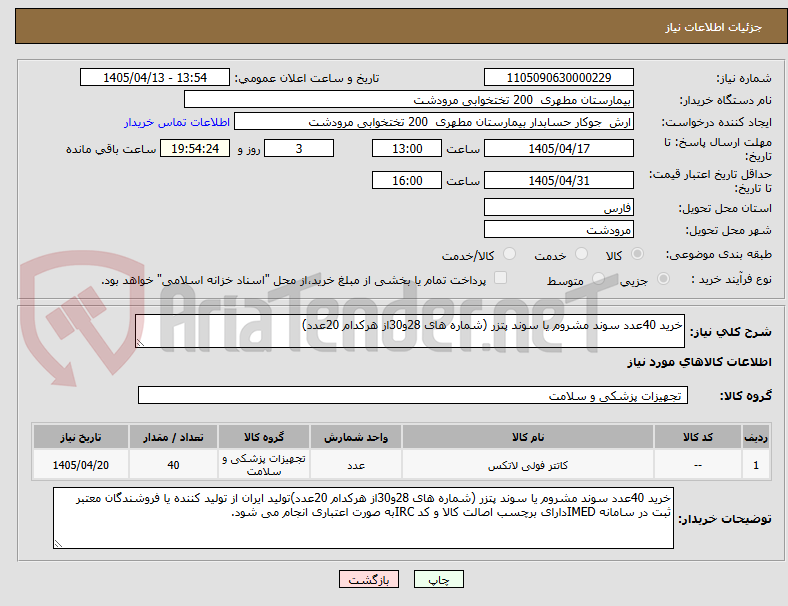The height and width of the screenshot is (606, 788).
Task: Click the تاریخ نیاز column header
Action: pos(81,437)
